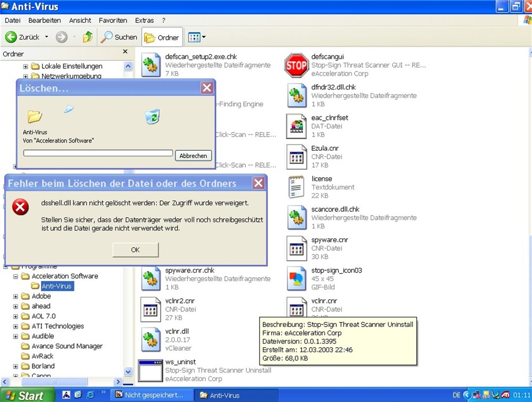Viewport: 532px width, 402px height.
Task: Select the vclnr.dll file icon
Action: point(151,340)
